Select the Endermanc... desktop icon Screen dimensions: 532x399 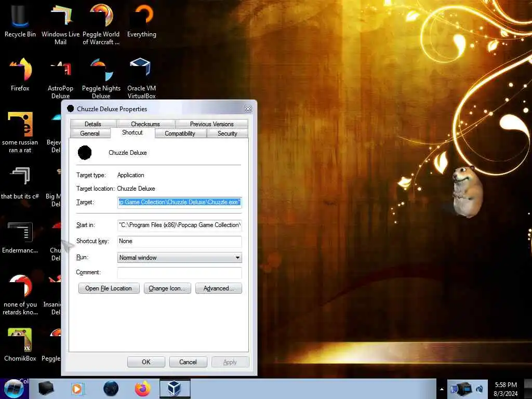pos(20,237)
